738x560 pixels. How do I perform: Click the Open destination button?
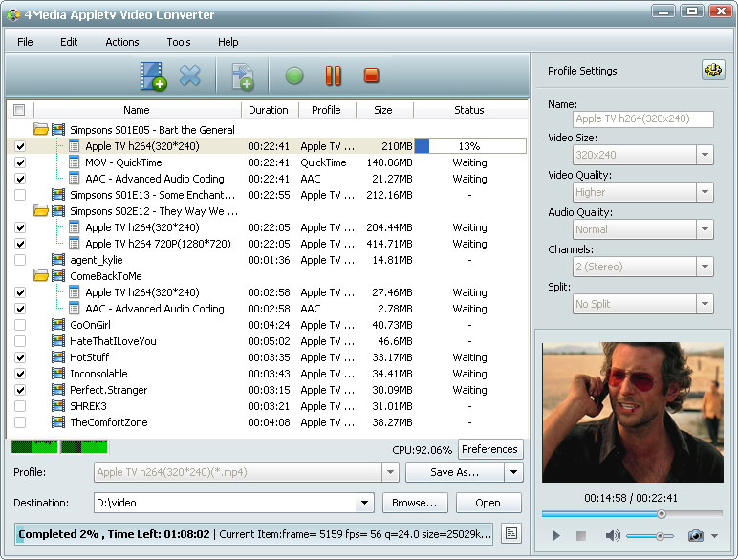(488, 503)
